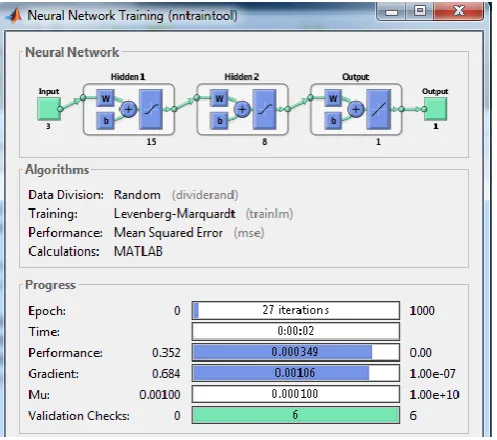
Task: Click the 'Hidden 2' layer label
Action: (242, 77)
